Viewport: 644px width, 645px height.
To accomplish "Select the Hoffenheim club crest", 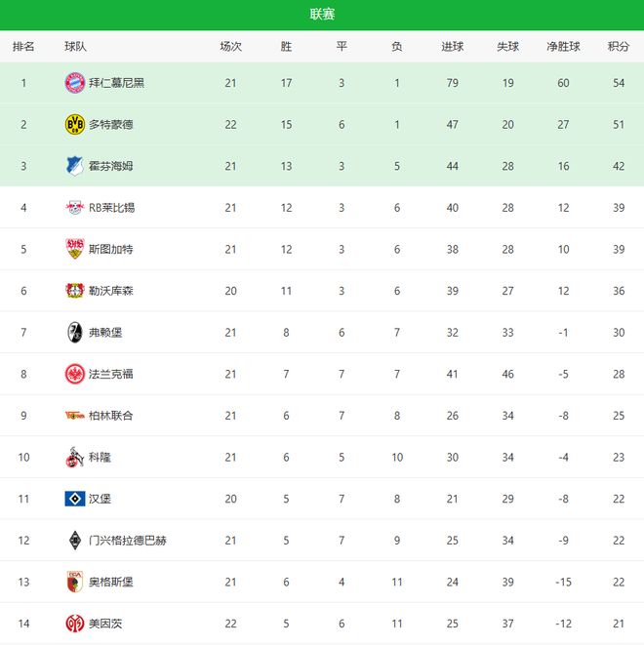I will 74,166.
